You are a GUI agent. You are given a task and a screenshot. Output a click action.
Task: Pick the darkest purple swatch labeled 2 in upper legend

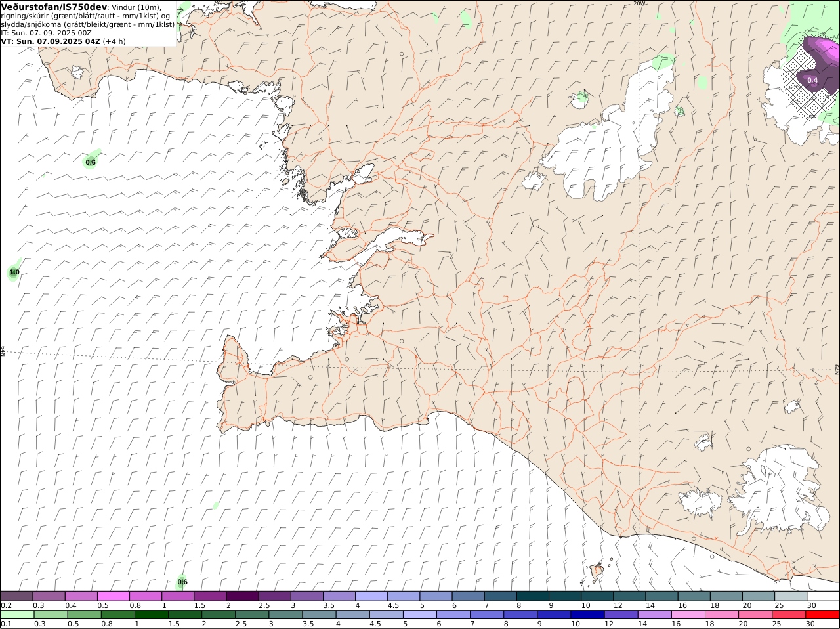242,596
